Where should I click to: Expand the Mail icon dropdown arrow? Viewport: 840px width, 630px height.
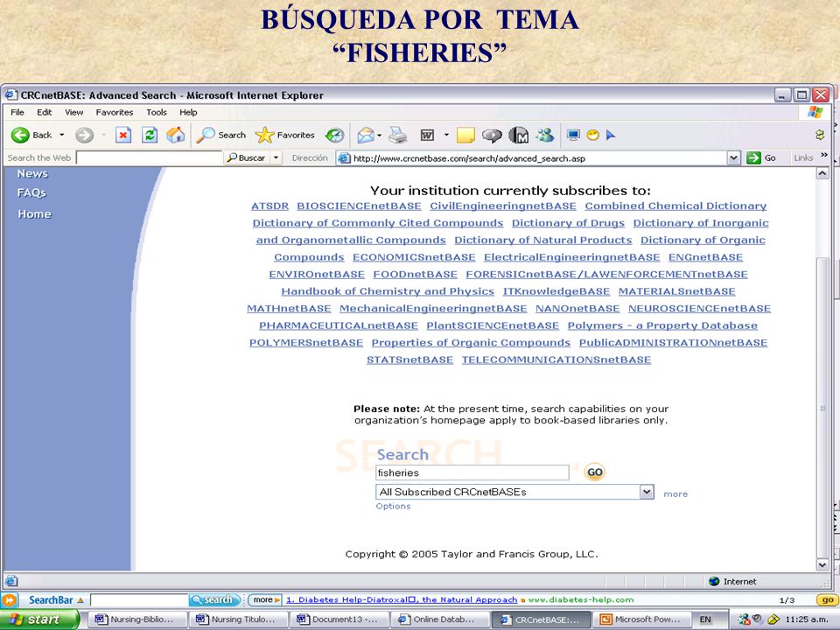(379, 135)
